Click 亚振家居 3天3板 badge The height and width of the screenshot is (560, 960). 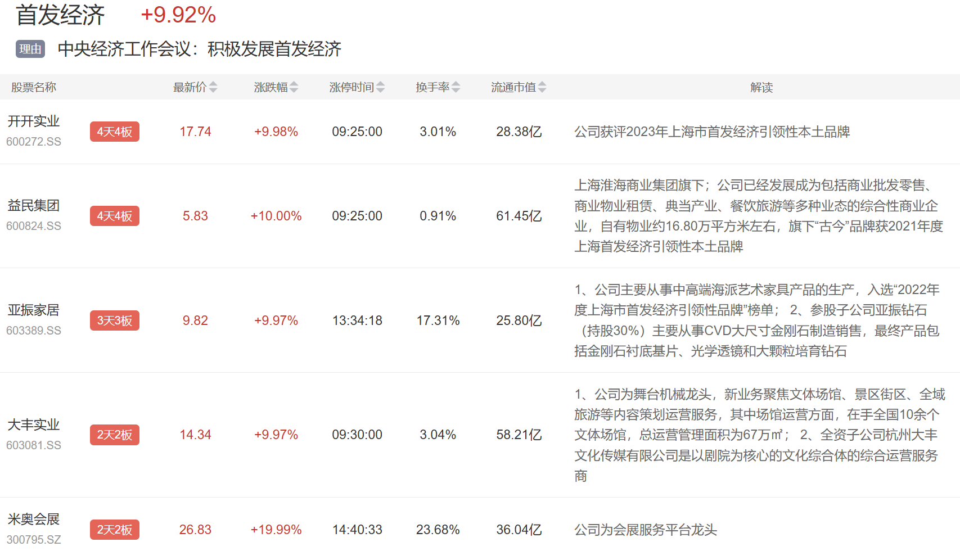coord(115,320)
